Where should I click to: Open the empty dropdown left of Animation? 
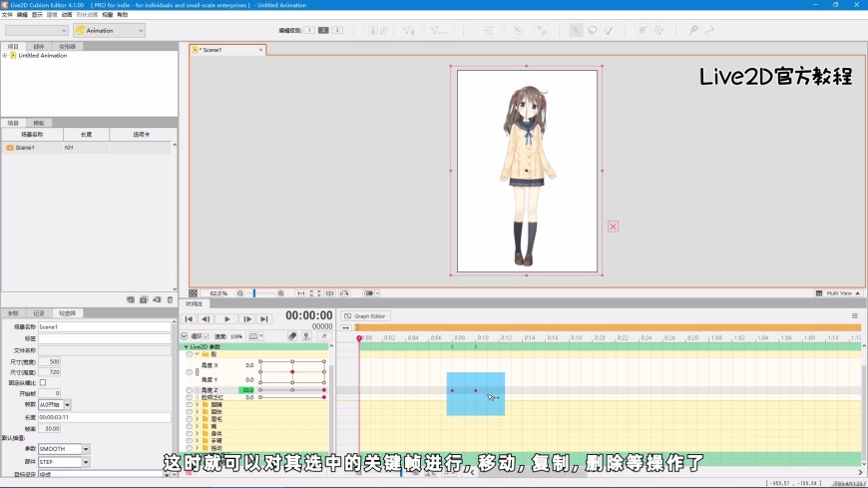(37, 31)
